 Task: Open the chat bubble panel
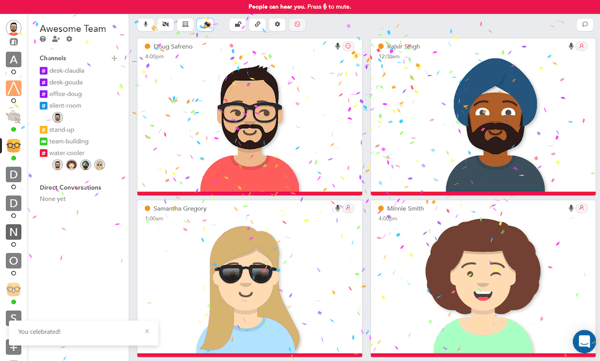point(585,25)
